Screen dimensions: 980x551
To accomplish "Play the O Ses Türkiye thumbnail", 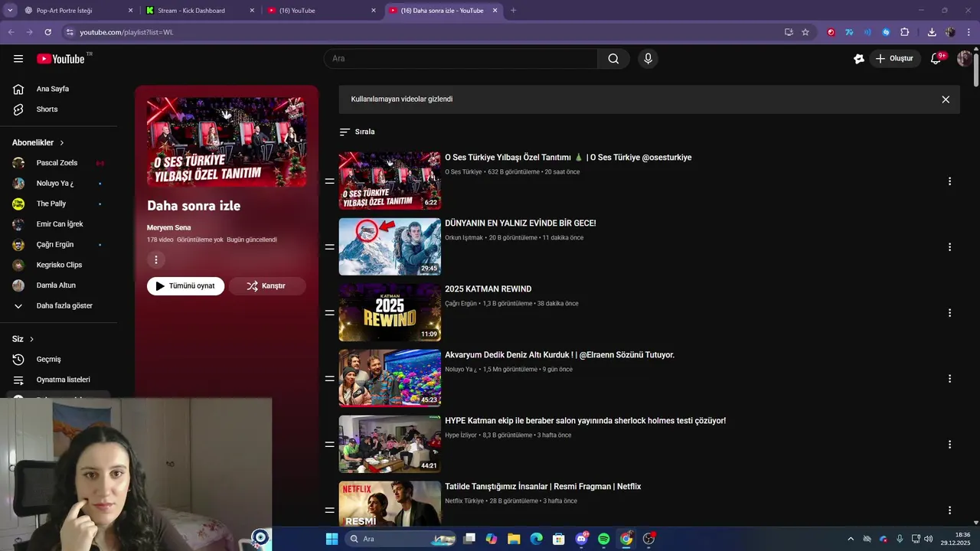I will [390, 181].
